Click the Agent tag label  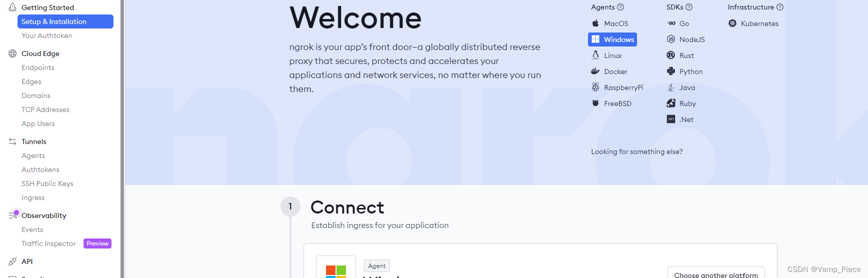coord(377,266)
